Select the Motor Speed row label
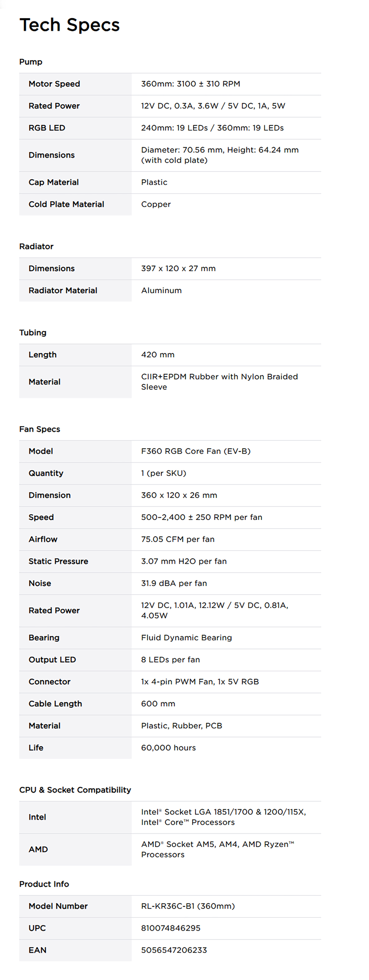 pos(54,84)
